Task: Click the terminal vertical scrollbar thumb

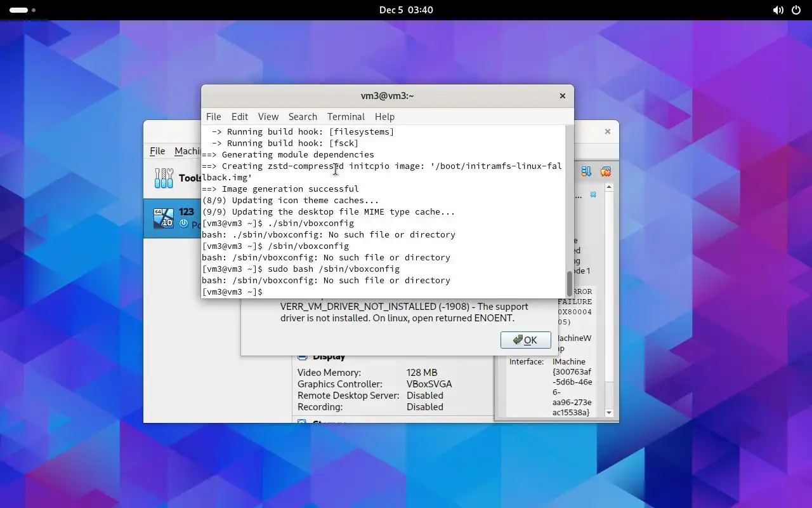Action: [570, 283]
